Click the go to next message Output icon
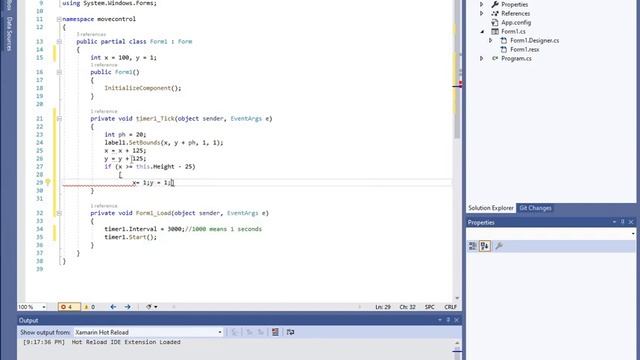Viewport: 640px width, 360px height. point(260,332)
